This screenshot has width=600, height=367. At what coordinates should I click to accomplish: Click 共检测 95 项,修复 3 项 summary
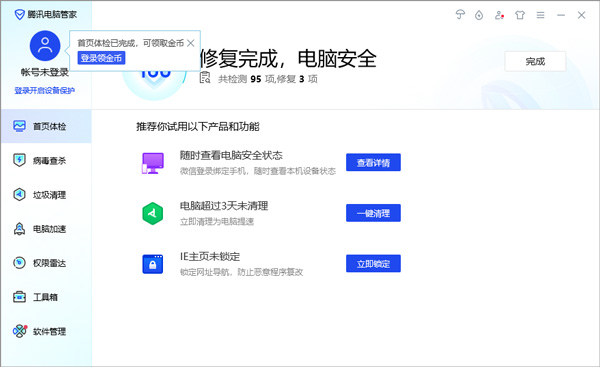pos(268,79)
